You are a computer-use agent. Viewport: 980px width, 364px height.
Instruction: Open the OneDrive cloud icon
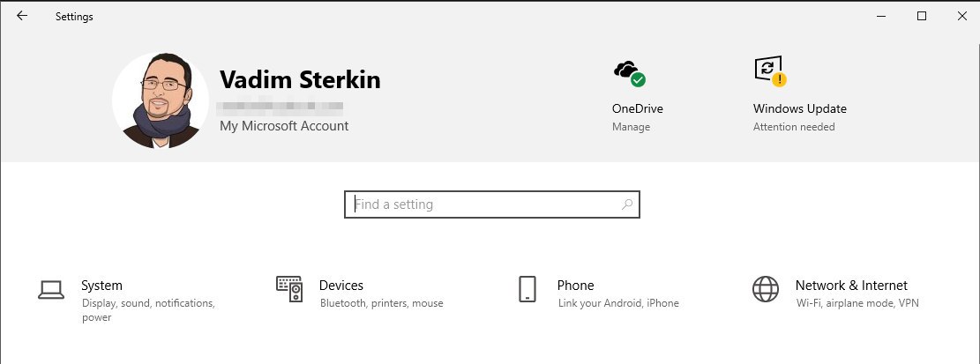(629, 73)
